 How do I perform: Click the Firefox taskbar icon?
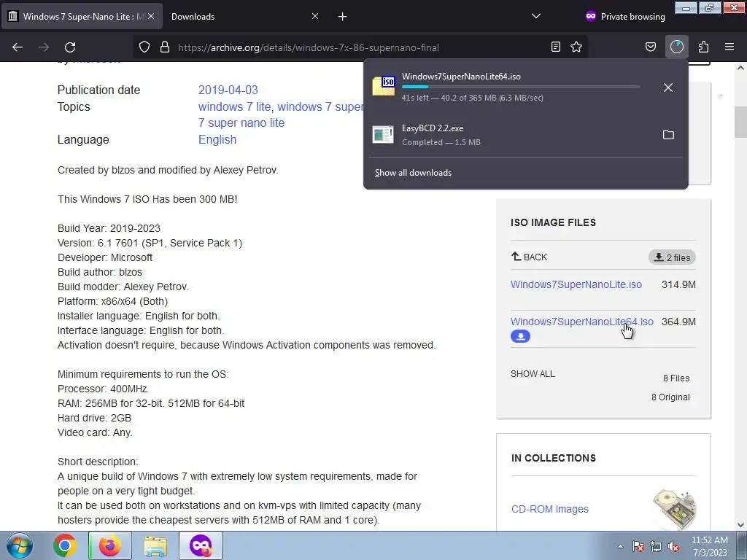pos(110,545)
